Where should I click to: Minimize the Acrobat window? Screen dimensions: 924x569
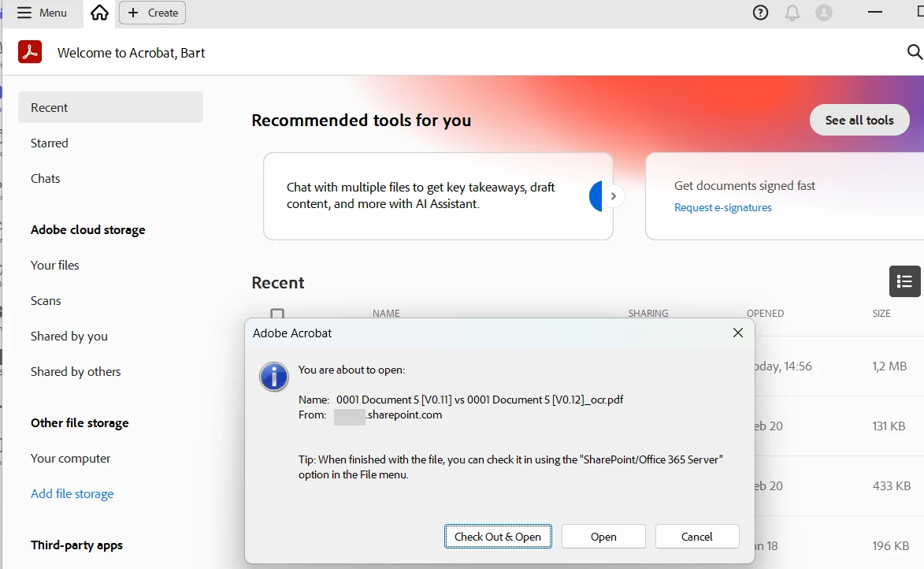point(875,13)
